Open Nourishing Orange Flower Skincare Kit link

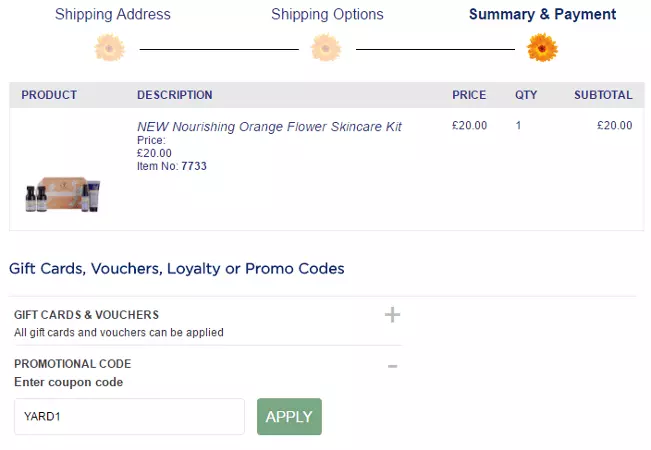click(x=269, y=127)
